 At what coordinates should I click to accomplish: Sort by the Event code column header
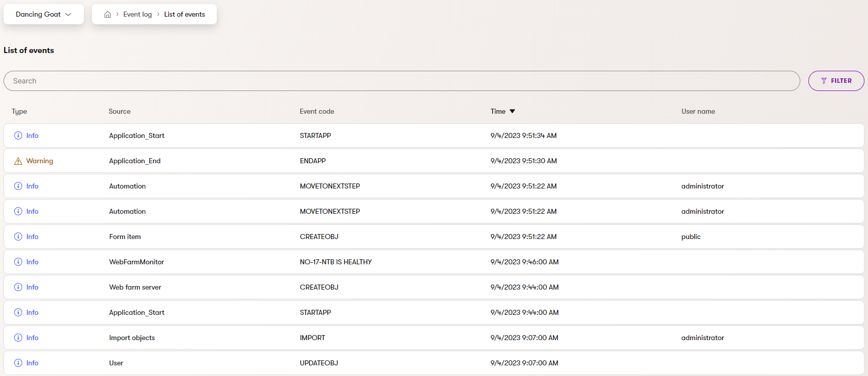click(317, 112)
